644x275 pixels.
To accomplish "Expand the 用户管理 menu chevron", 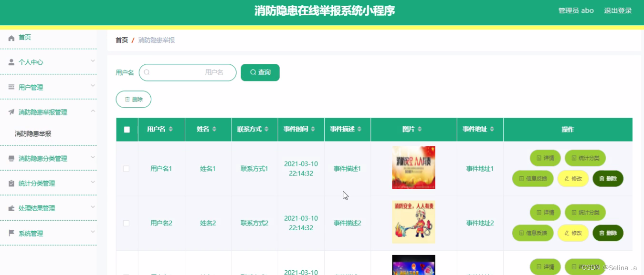I will (x=93, y=86).
